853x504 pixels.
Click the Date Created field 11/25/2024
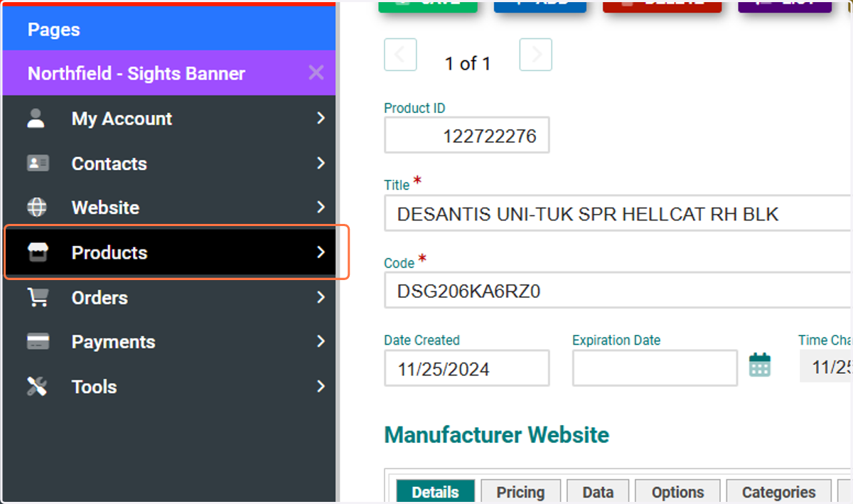[467, 368]
